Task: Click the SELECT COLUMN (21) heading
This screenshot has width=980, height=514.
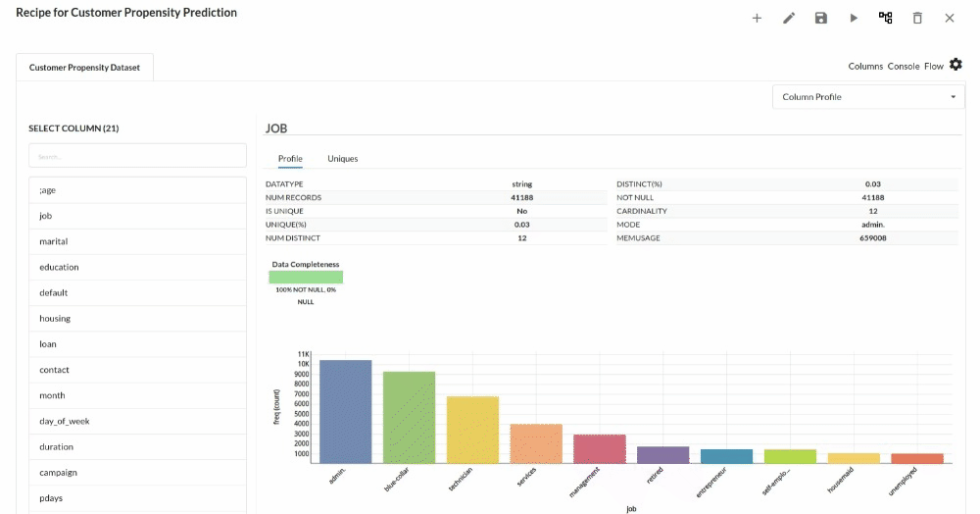Action: click(73, 128)
